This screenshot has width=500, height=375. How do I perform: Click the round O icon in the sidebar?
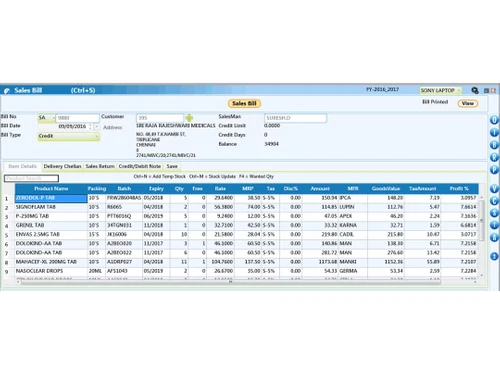pos(494,120)
